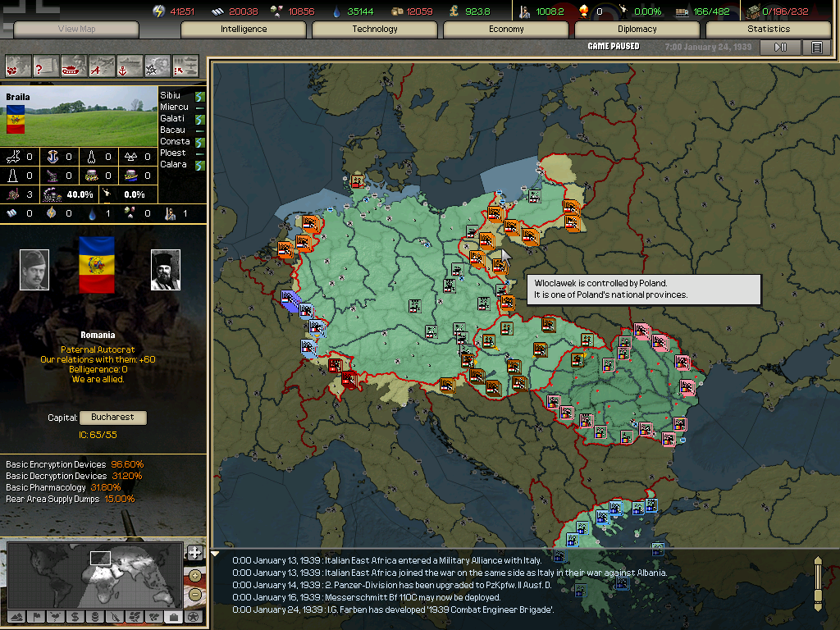The width and height of the screenshot is (840, 630).
Task: Click the province rocket test site icon
Action: click(x=92, y=157)
